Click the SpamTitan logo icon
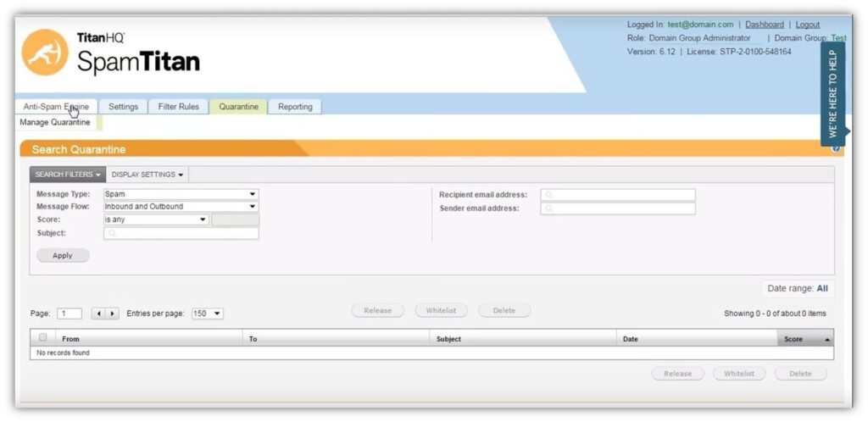This screenshot has height=422, width=868. 44,53
